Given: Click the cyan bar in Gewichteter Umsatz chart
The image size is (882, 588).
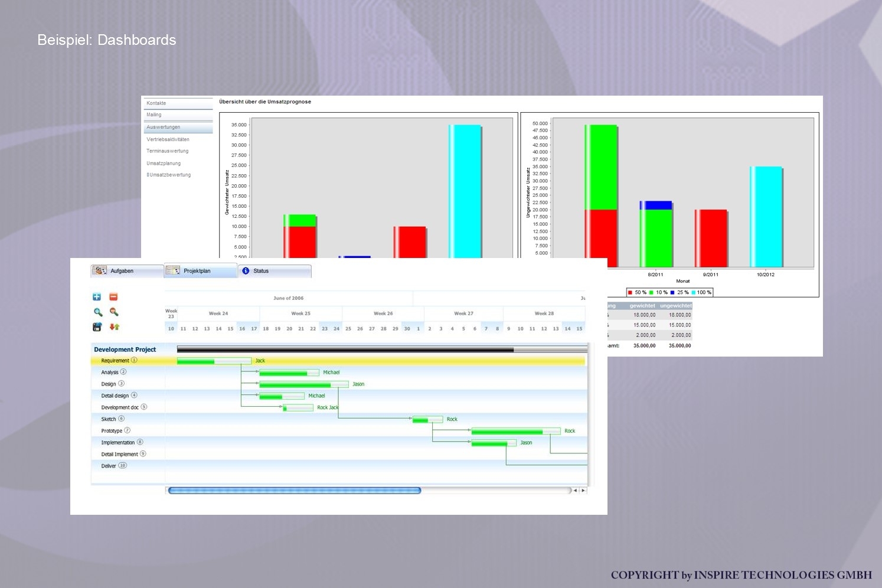Looking at the screenshot, I should [465, 191].
